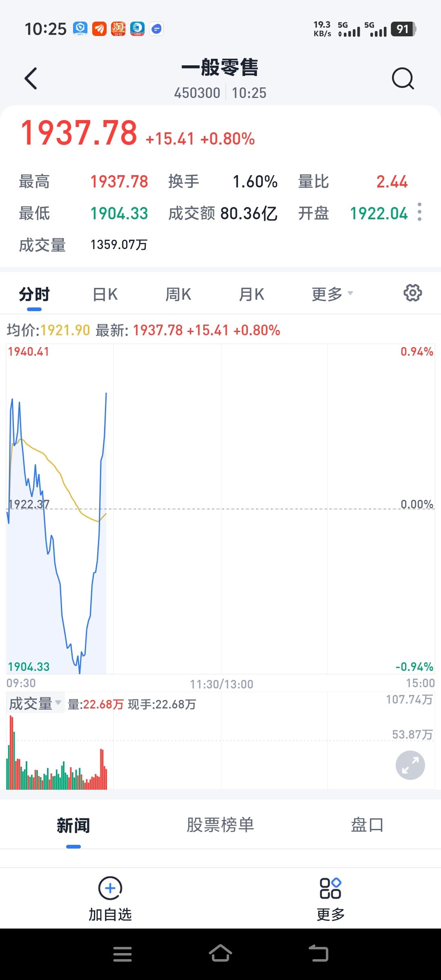Tap the 加自选 plus icon
Screen dimensions: 441x980
(110, 888)
